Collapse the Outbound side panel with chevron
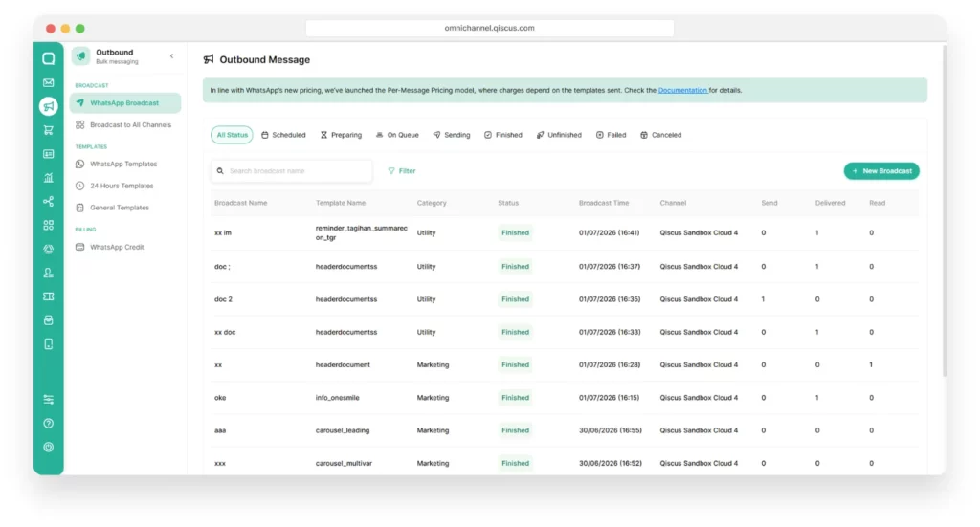Screen dimensions: 980x527 [172, 56]
